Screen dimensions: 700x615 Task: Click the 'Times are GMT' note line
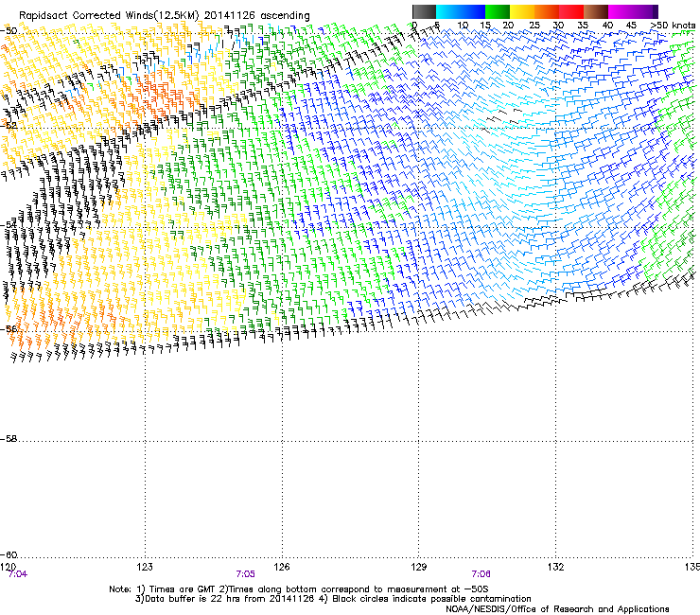(299, 589)
